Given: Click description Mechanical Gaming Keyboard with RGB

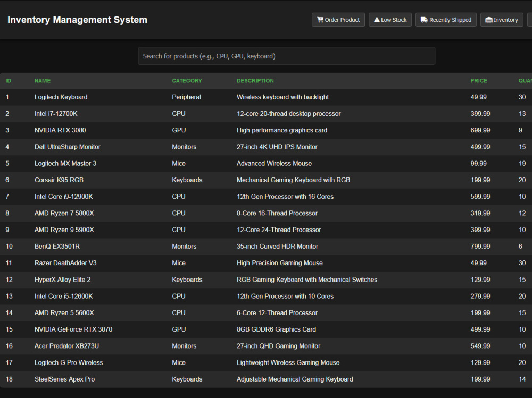Looking at the screenshot, I should click(293, 180).
